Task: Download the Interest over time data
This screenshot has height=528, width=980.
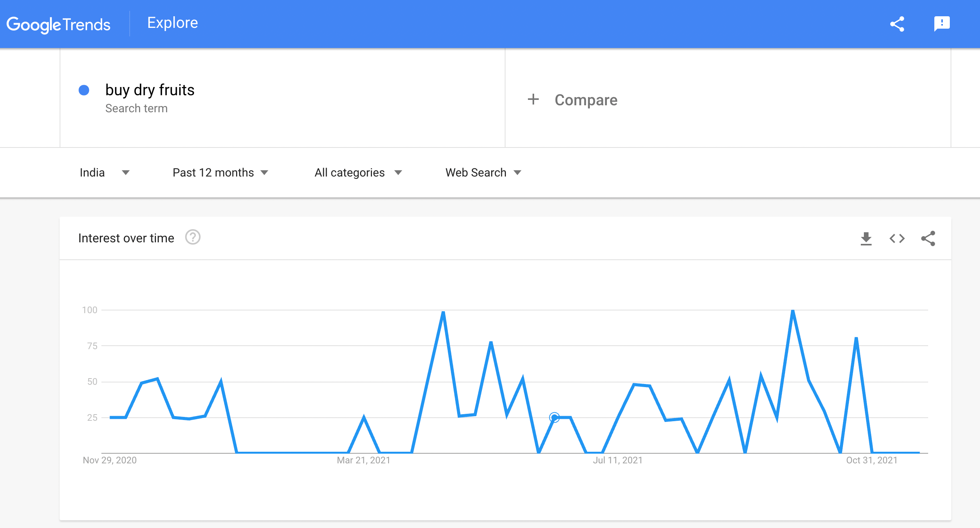Action: (x=866, y=238)
